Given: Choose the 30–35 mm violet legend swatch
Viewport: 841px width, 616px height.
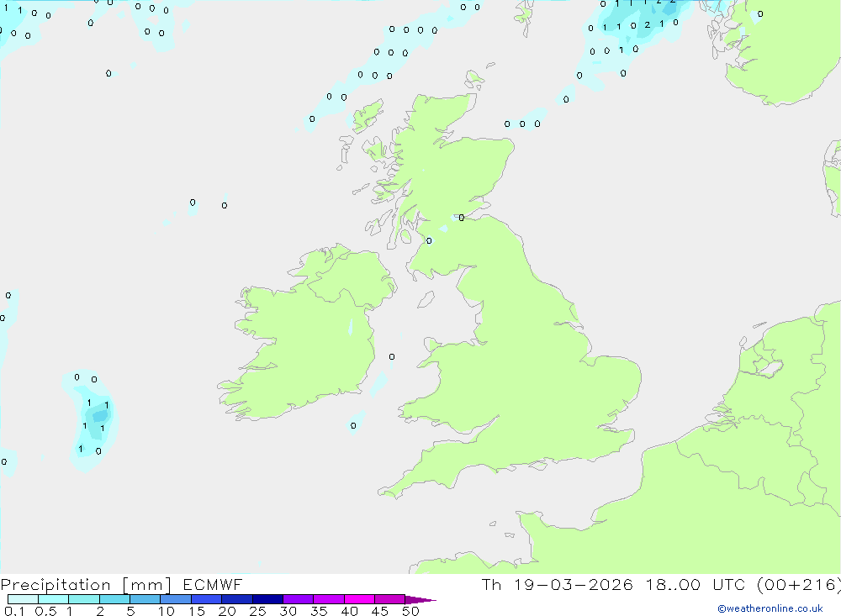Looking at the screenshot, I should 299,599.
